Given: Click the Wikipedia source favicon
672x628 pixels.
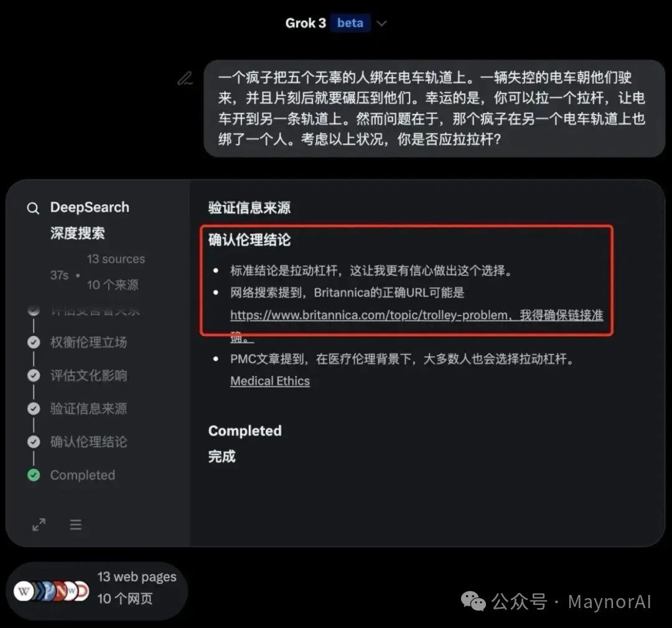Looking at the screenshot, I should pos(24,591).
